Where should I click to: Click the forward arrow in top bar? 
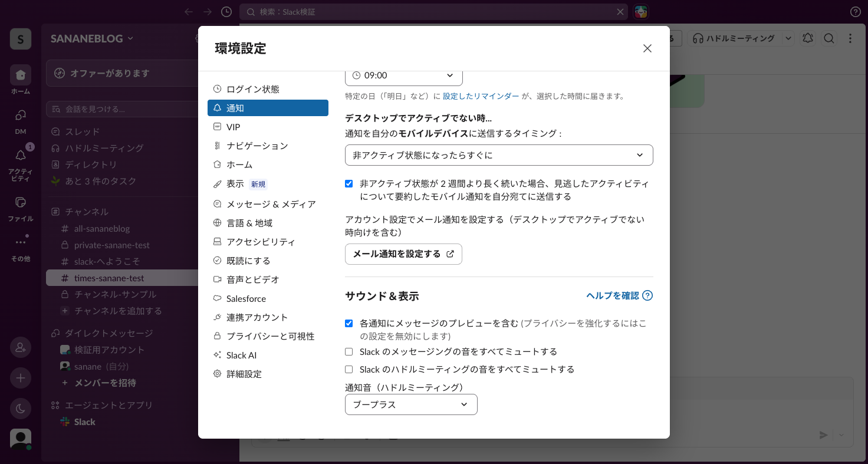click(x=208, y=12)
